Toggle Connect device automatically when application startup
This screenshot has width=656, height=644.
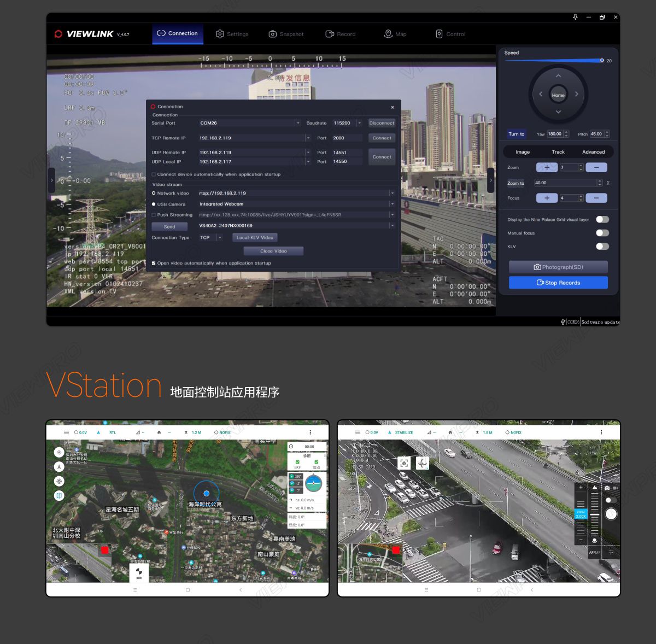[154, 174]
